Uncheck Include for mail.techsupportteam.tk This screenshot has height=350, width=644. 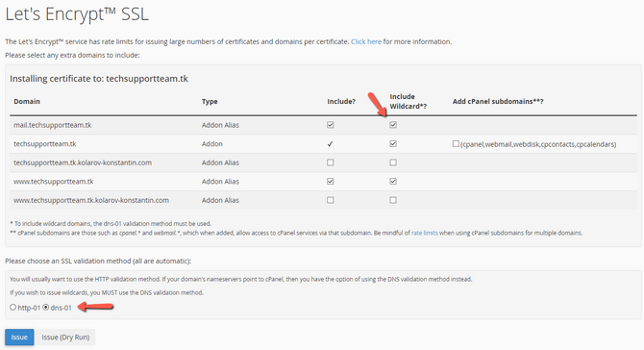click(x=331, y=124)
